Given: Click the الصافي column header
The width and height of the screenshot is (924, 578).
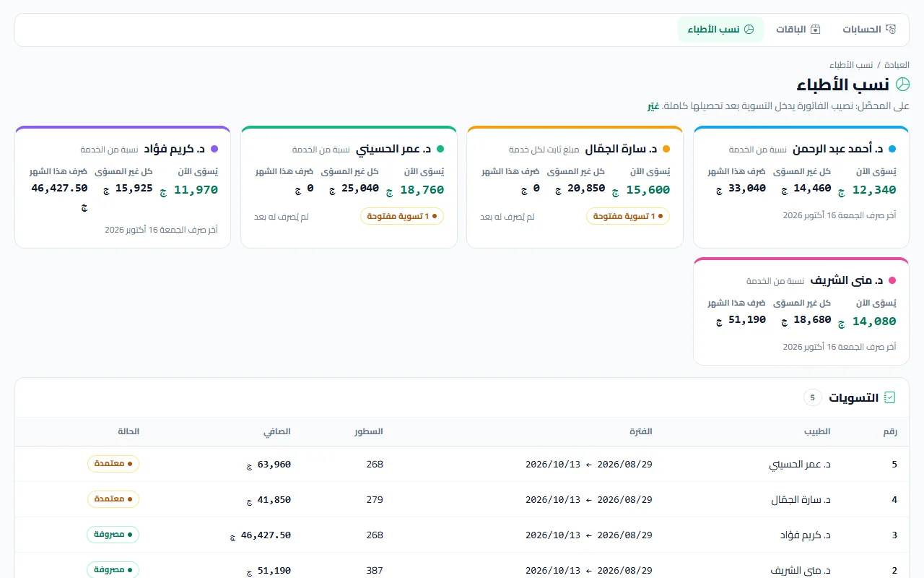Looking at the screenshot, I should point(277,431).
